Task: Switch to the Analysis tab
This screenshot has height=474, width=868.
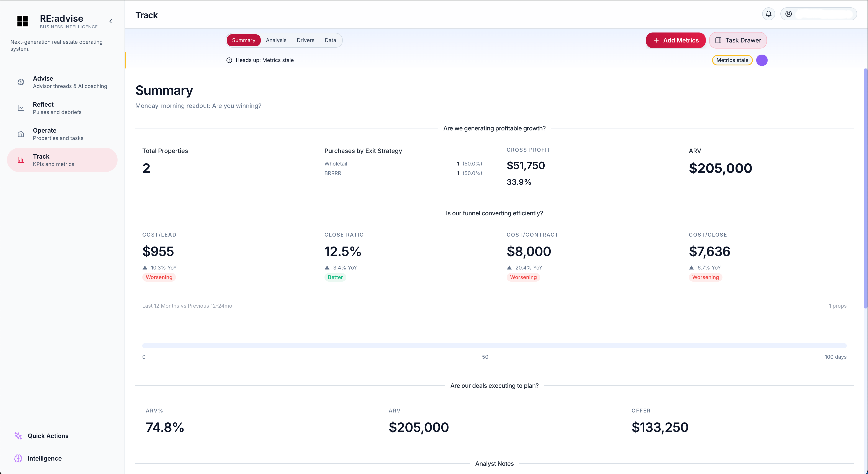Action: (x=276, y=40)
